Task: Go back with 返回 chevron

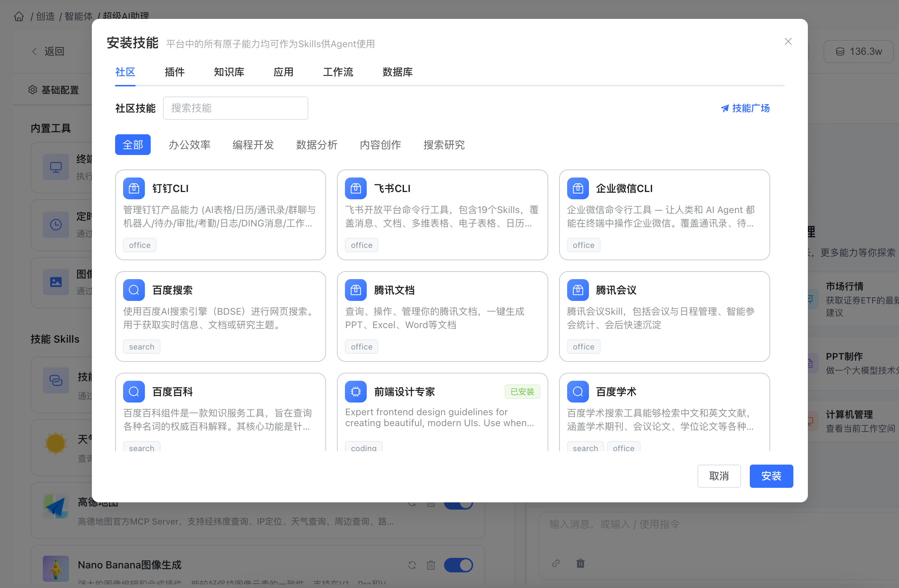Action: point(35,52)
